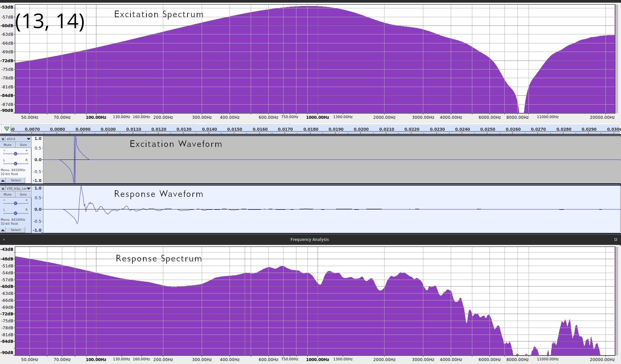The height and width of the screenshot is (364, 621).
Task: Collapse the allin1 track with its arrow button
Action: coord(3,180)
